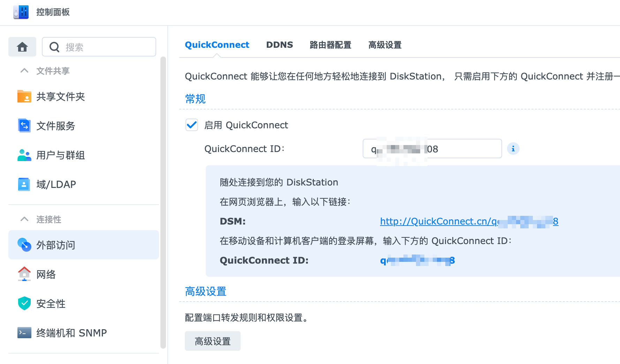Screen dimensions: 620x364
Task: Open File Services (文件服务) icon
Action: point(24,126)
